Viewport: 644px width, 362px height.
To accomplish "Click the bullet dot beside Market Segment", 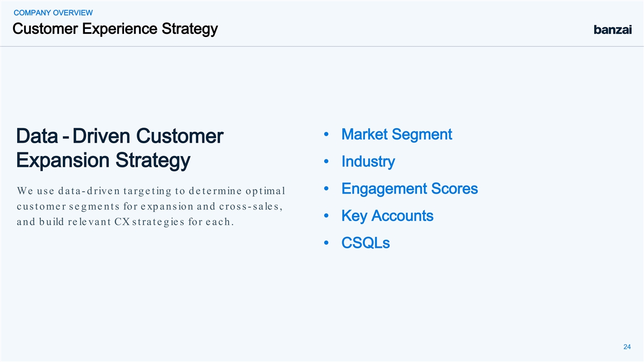I will (x=326, y=134).
